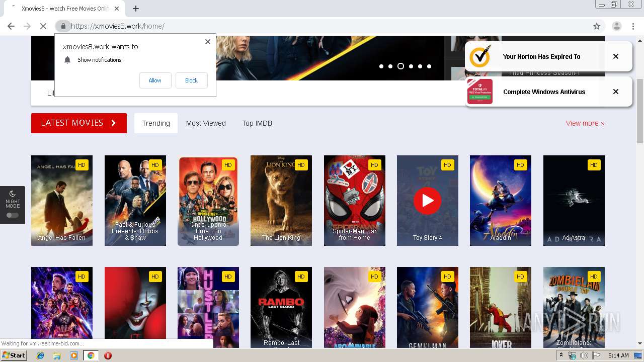This screenshot has height=362, width=644.
Task: Open a new browser tab
Action: [x=136, y=9]
